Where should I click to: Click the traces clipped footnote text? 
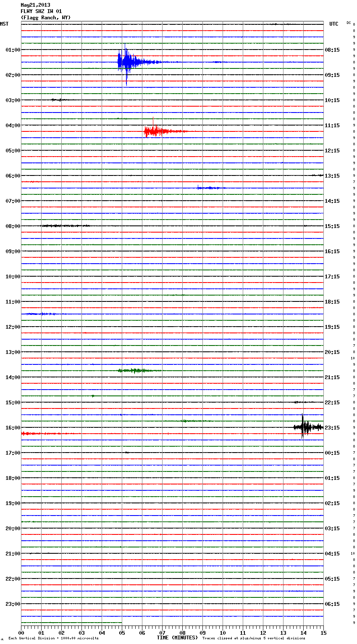254,638
